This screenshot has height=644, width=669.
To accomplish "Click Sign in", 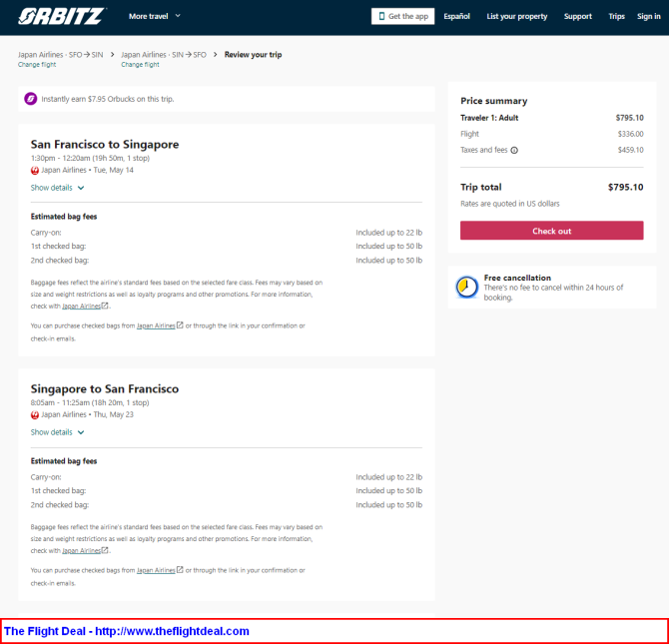I will point(648,16).
